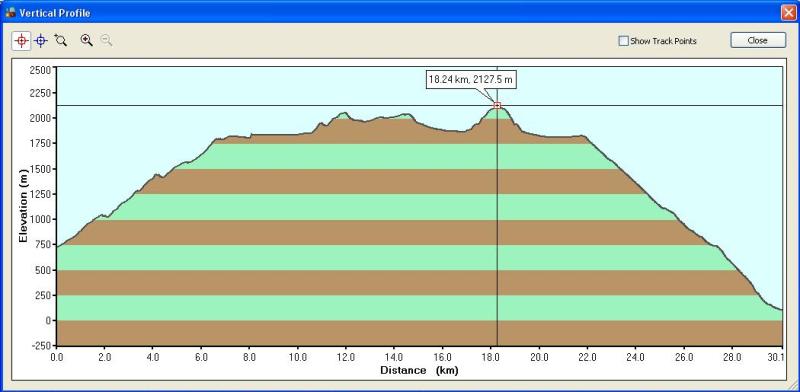The image size is (800, 392).
Task: Click the 18.0 distance axis label
Action: [x=491, y=358]
